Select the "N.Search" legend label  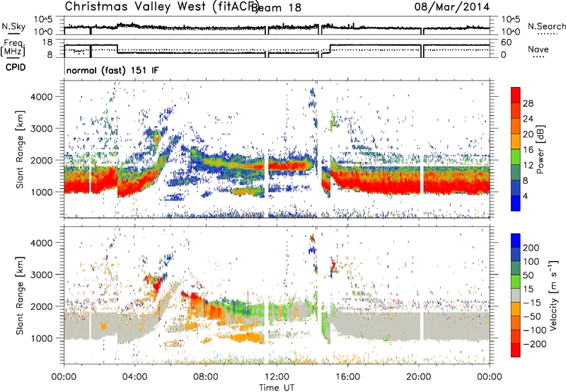coord(546,26)
